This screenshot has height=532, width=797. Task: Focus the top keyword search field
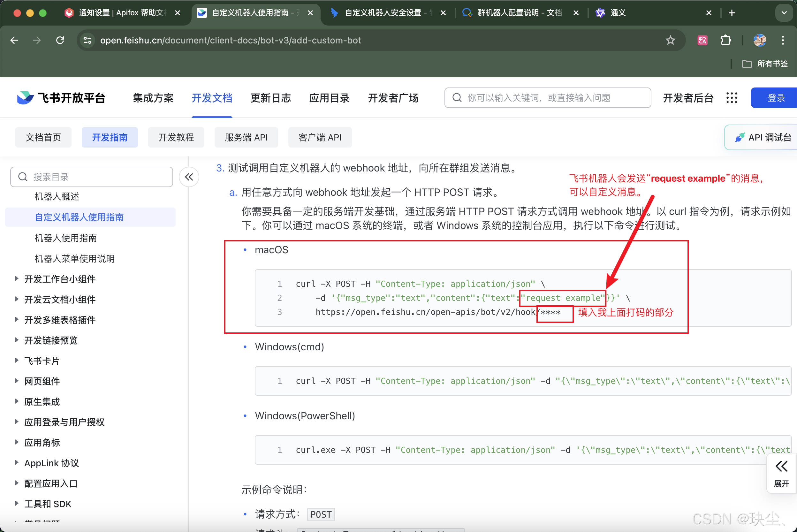click(x=548, y=98)
